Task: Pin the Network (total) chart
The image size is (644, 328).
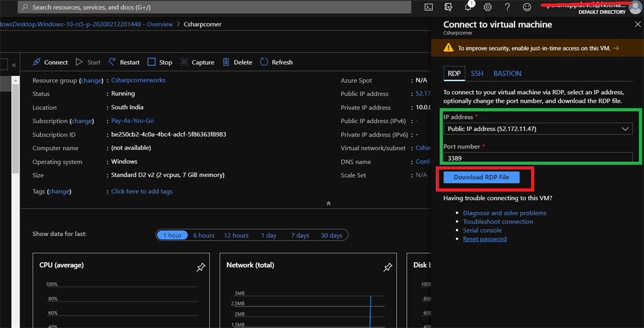Action: tap(387, 268)
